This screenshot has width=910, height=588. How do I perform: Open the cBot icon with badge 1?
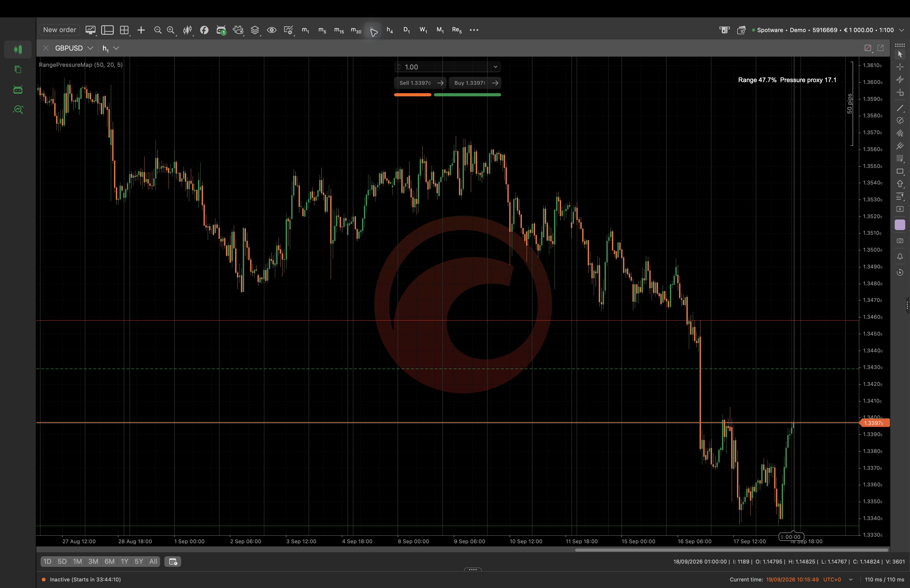point(221,30)
